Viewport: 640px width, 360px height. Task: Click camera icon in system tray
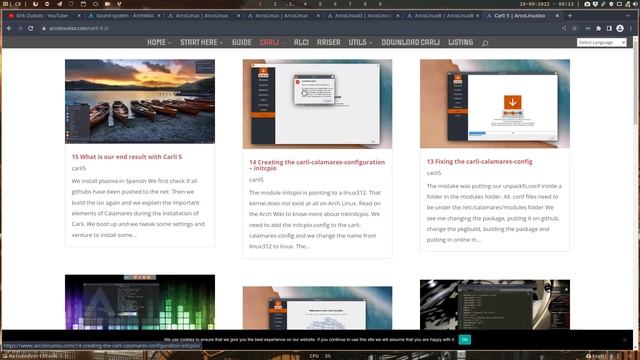(x=587, y=4)
